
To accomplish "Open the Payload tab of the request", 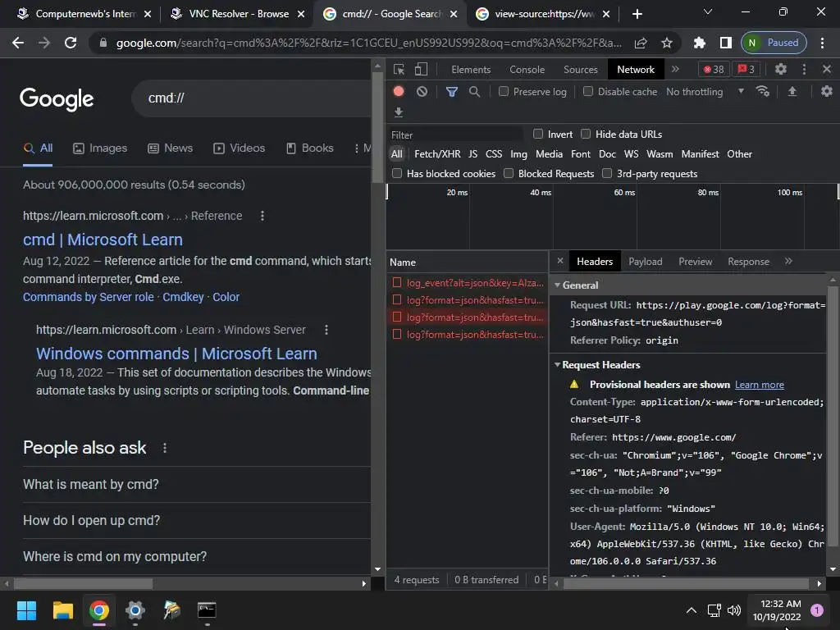I will (x=646, y=262).
